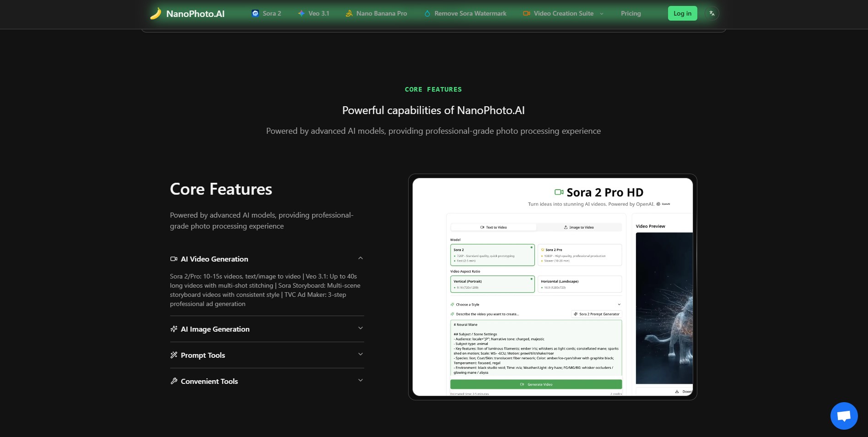Screen dimensions: 868x437
Task: Select the Sora 2 Pro model option
Action: click(x=579, y=255)
